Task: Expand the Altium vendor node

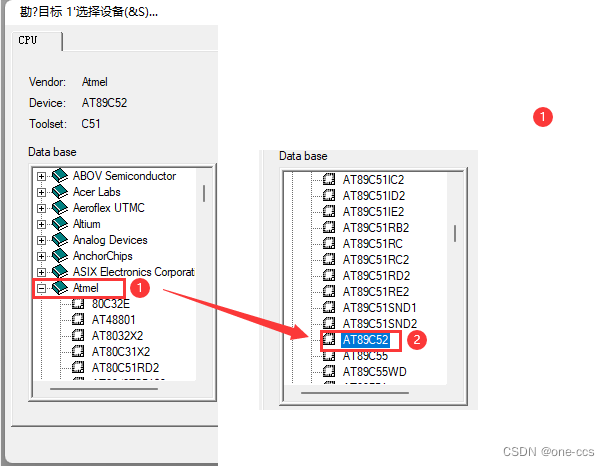Action: (41, 224)
